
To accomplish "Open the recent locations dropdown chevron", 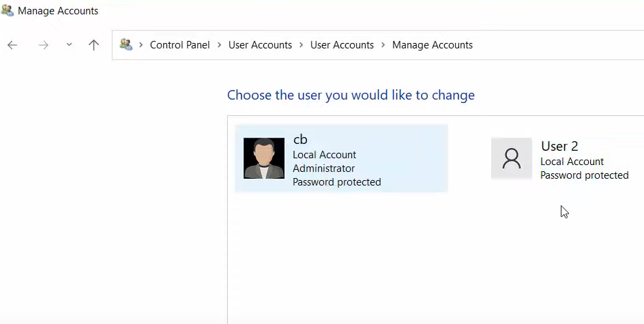I will [69, 45].
